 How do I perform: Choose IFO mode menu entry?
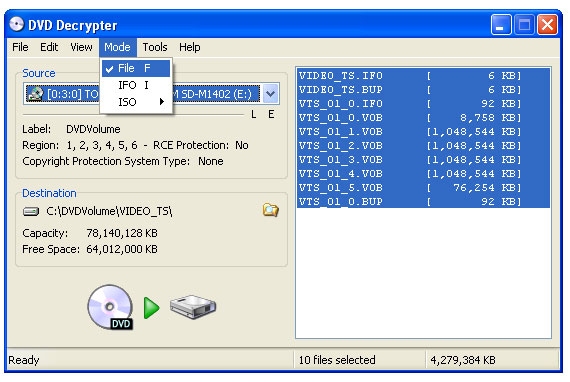136,85
